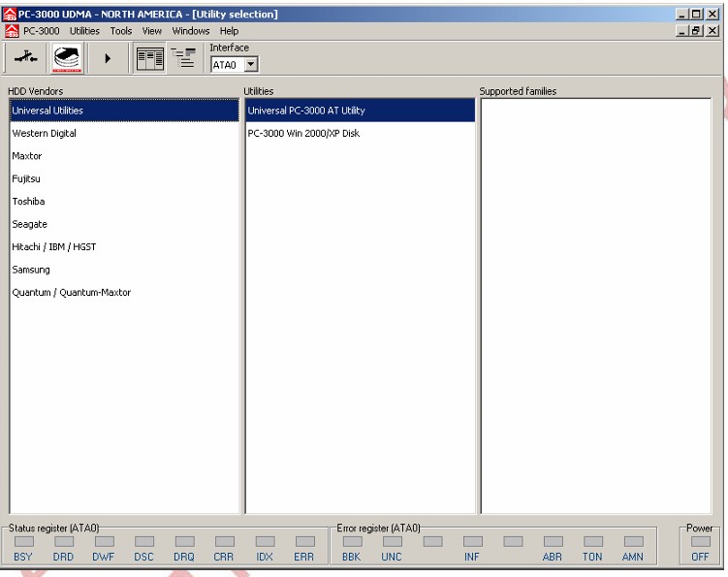Close the inner Utility selection window
The height and width of the screenshot is (577, 728).
[x=712, y=31]
